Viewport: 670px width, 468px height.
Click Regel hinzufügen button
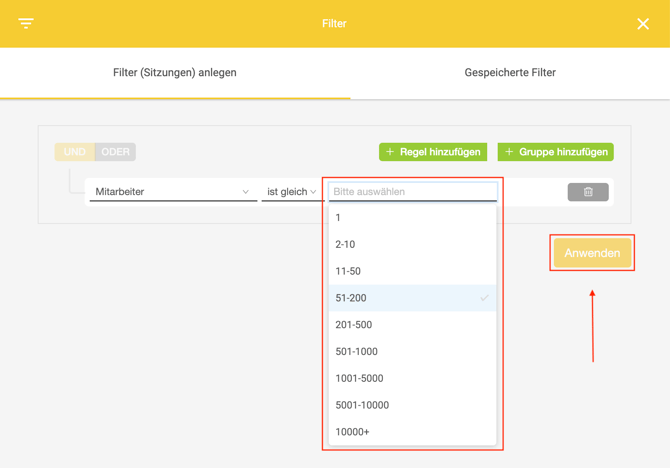pyautogui.click(x=433, y=152)
